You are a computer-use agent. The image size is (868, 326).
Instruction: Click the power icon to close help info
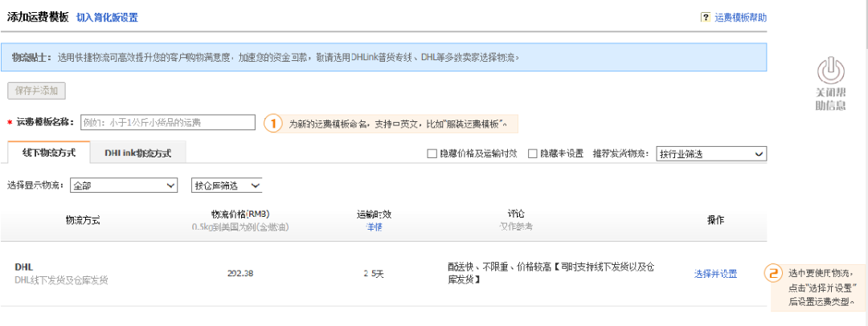coord(831,71)
